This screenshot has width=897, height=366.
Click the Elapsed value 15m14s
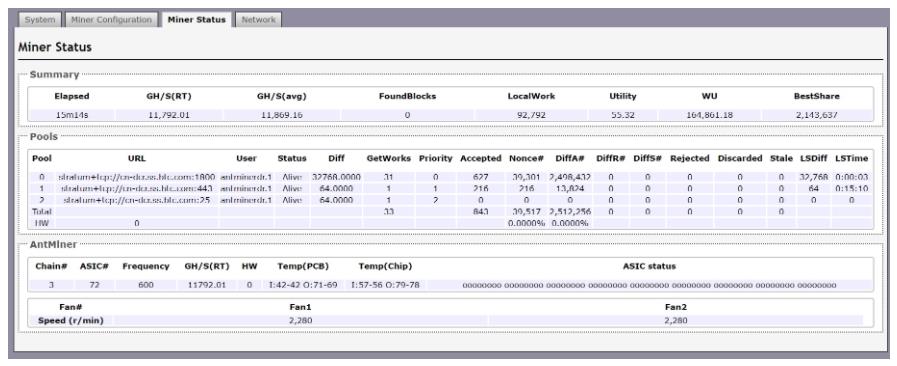[72, 115]
